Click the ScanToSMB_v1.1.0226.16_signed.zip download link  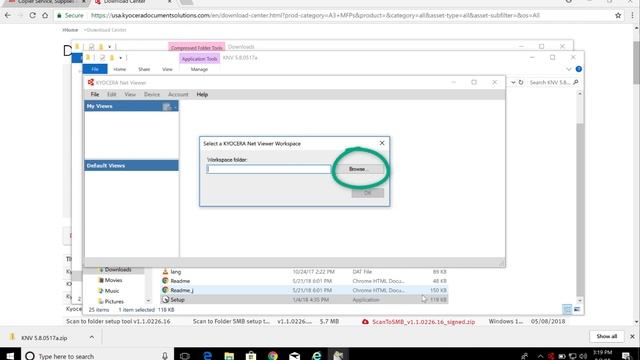tap(423, 322)
